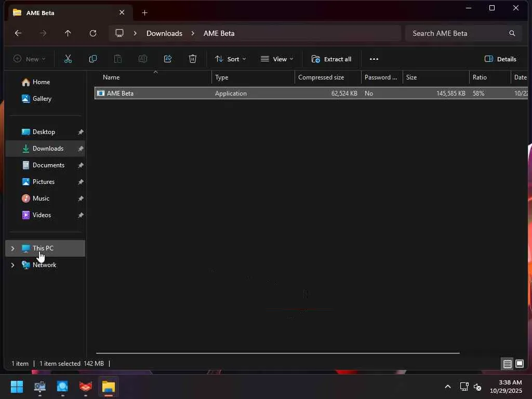Select This PC in the sidebar
The width and height of the screenshot is (532, 399).
(x=45, y=248)
